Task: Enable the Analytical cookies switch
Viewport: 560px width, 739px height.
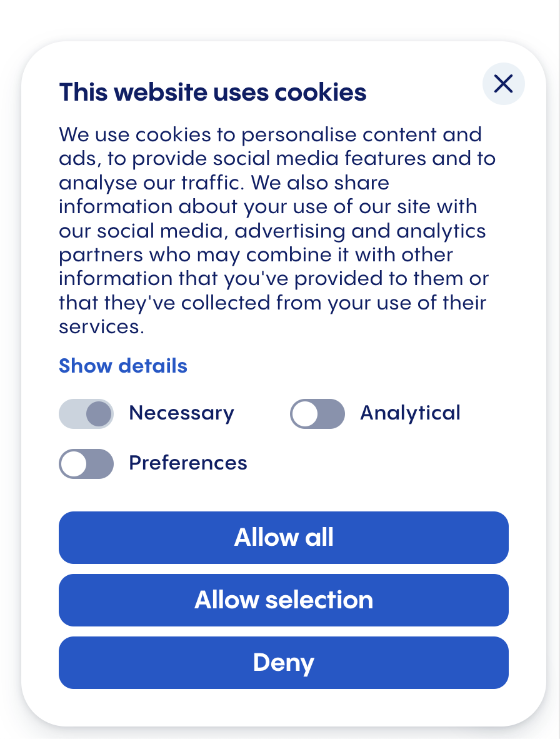Action: pos(317,414)
